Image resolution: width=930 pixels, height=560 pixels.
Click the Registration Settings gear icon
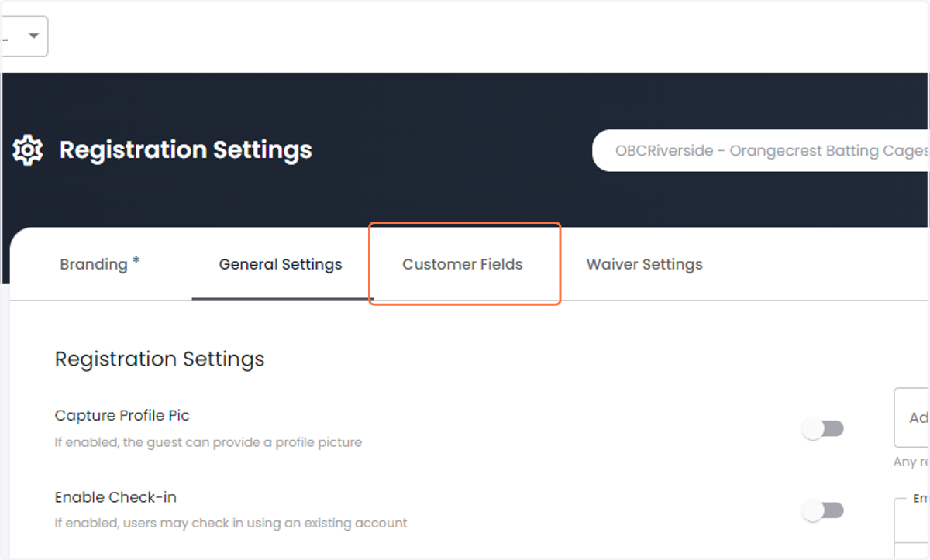point(27,149)
